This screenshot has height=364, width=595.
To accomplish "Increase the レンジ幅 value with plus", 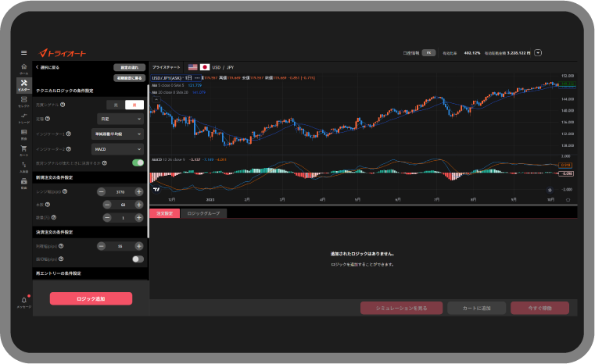I will [138, 191].
